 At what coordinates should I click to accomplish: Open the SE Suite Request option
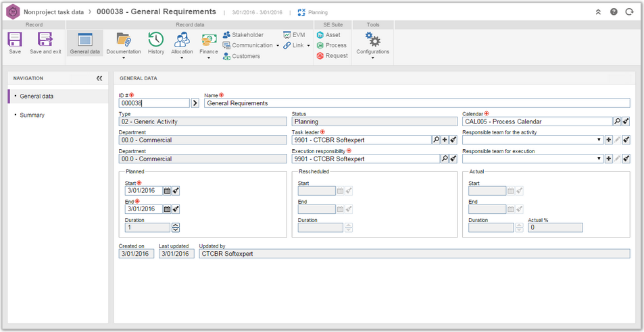click(x=332, y=56)
